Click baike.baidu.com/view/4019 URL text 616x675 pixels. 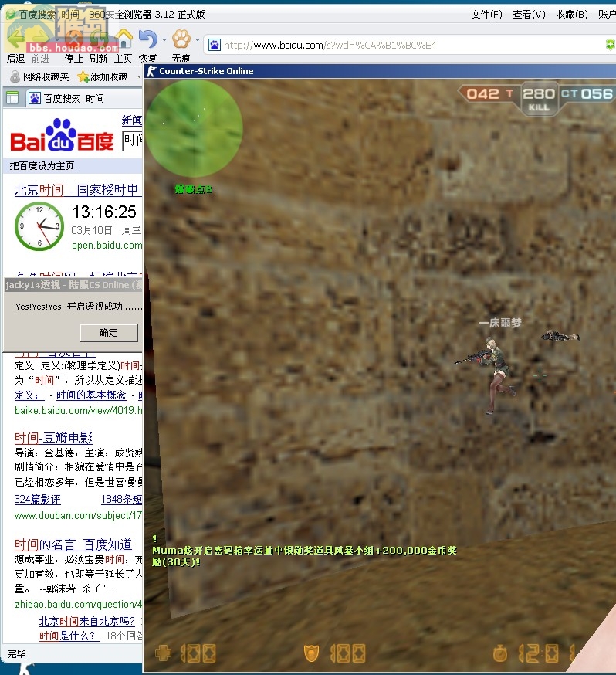(x=78, y=410)
